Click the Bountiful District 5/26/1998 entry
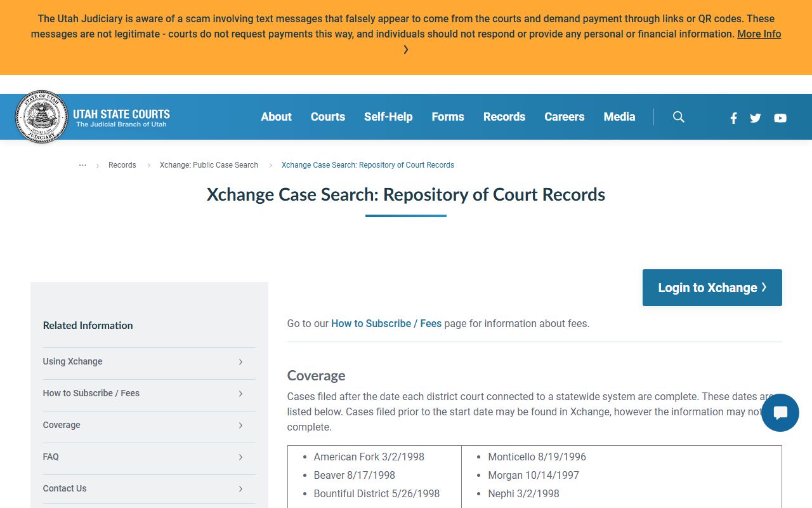This screenshot has height=508, width=812. click(377, 493)
